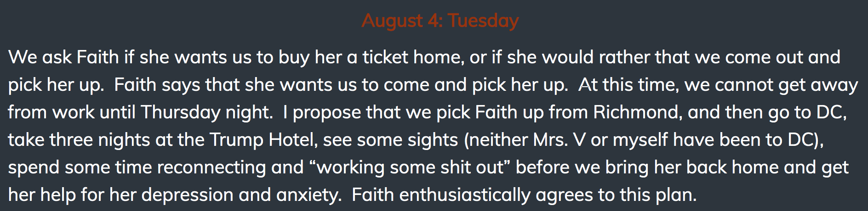
Task: Click the word "enthusiastically"
Action: tap(465, 195)
